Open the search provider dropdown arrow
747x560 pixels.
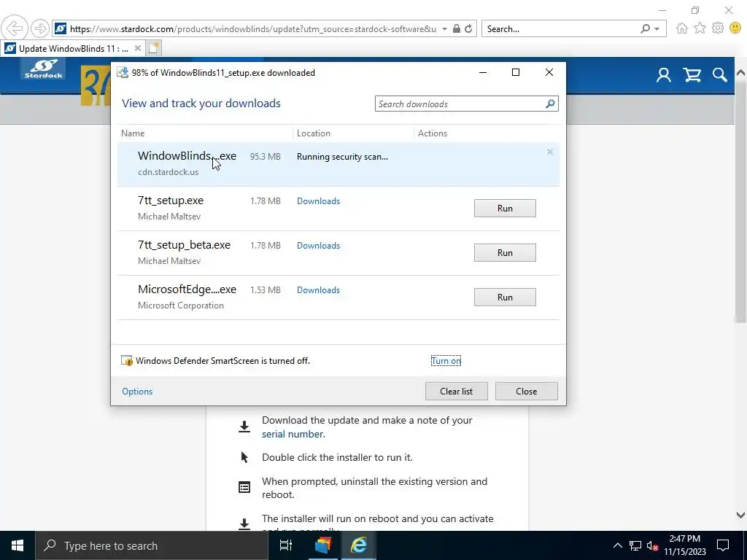pyautogui.click(x=657, y=29)
